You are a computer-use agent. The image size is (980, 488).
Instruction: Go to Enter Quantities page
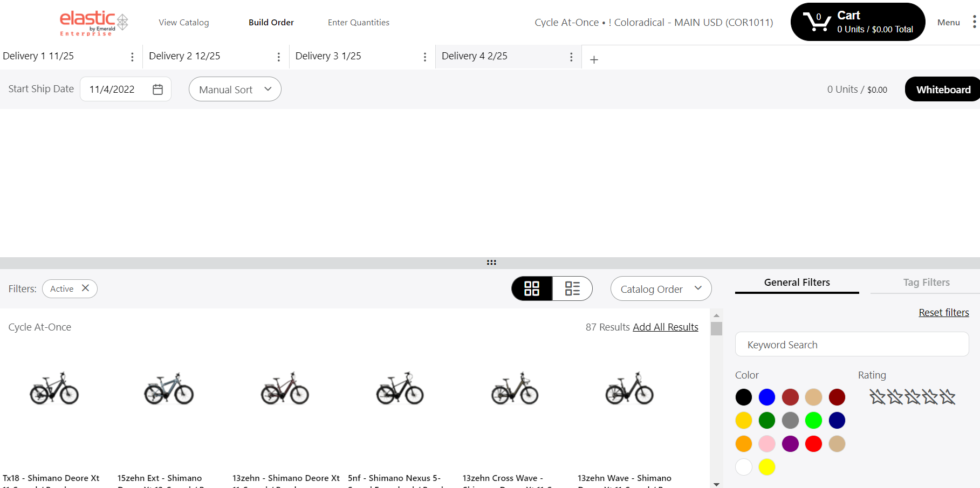[x=358, y=23]
